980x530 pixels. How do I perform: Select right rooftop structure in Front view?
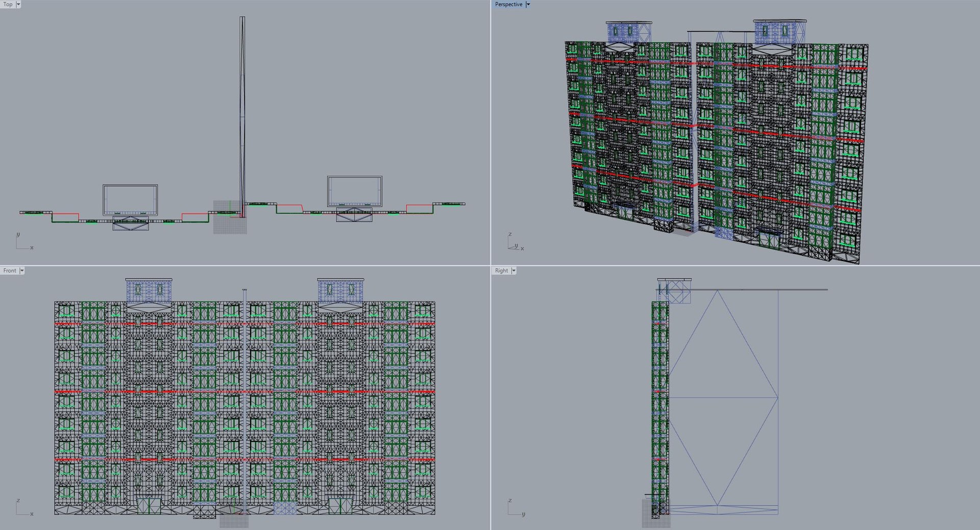click(x=340, y=290)
